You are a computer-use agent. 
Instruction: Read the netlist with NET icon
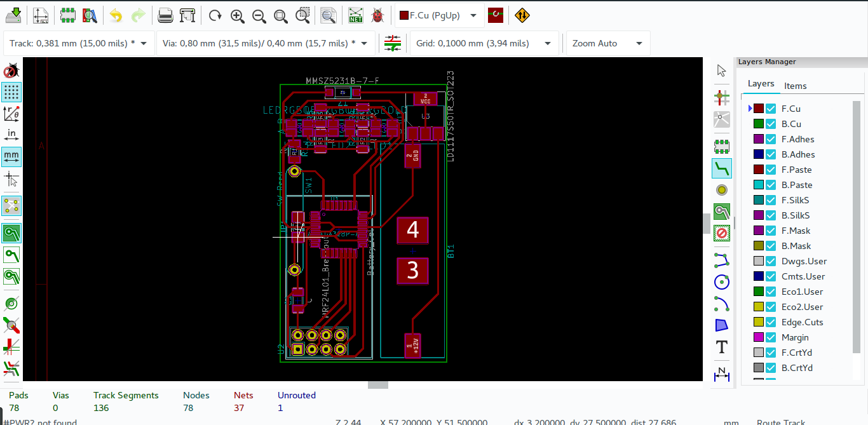coord(356,15)
